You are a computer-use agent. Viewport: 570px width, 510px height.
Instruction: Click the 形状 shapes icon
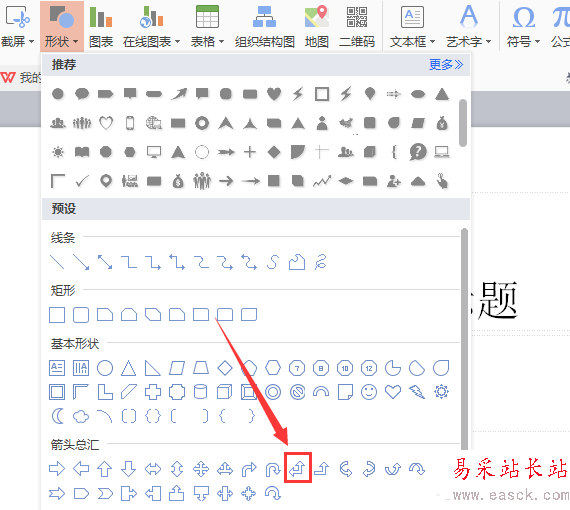(x=61, y=17)
